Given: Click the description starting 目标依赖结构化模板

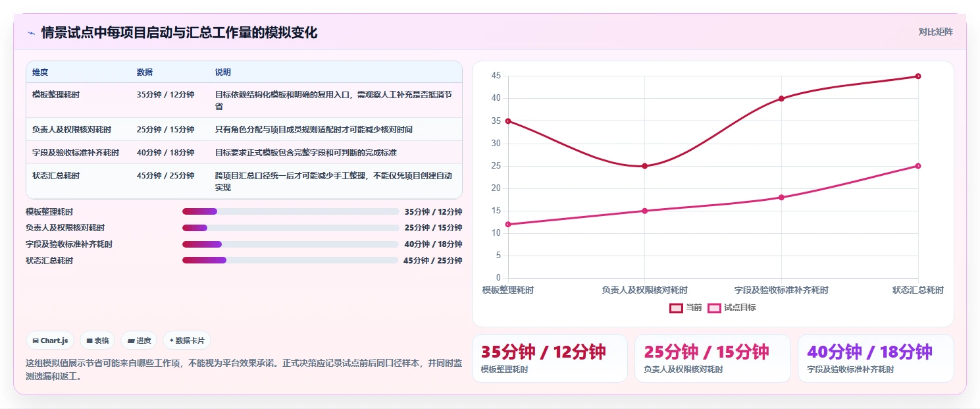Looking at the screenshot, I should click(336, 100).
